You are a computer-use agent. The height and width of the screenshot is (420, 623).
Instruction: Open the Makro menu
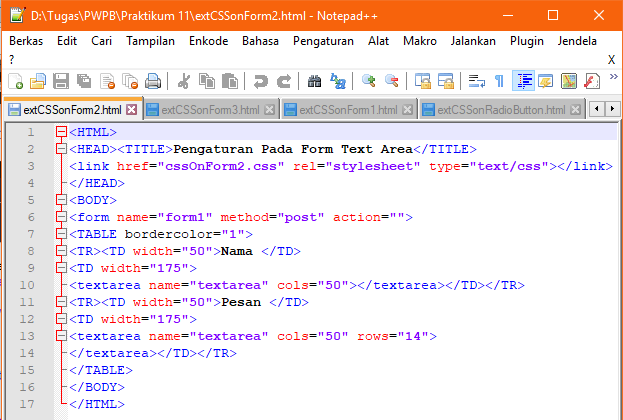click(420, 41)
